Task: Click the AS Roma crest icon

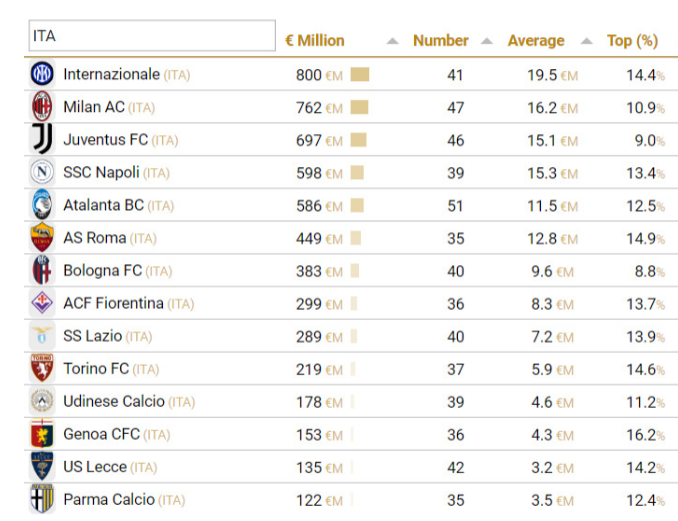Action: 42,238
